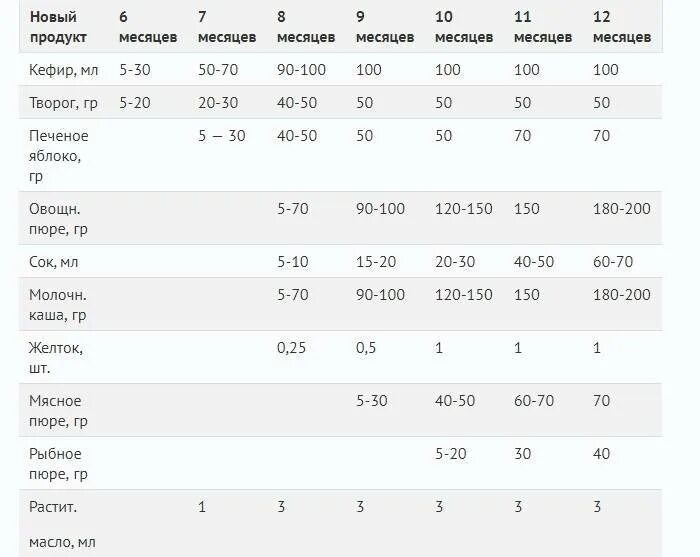Viewport: 700px width, 557px height.
Task: Click the "Сок, мл" row label
Action: coord(54,262)
